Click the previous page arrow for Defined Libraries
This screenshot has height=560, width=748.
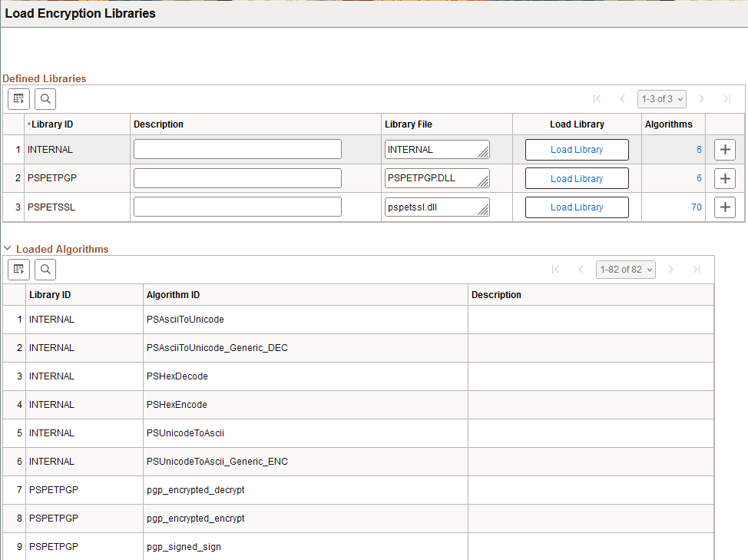(622, 98)
